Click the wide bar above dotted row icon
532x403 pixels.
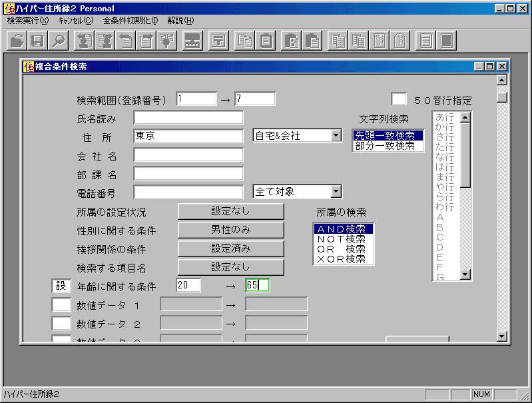192,41
